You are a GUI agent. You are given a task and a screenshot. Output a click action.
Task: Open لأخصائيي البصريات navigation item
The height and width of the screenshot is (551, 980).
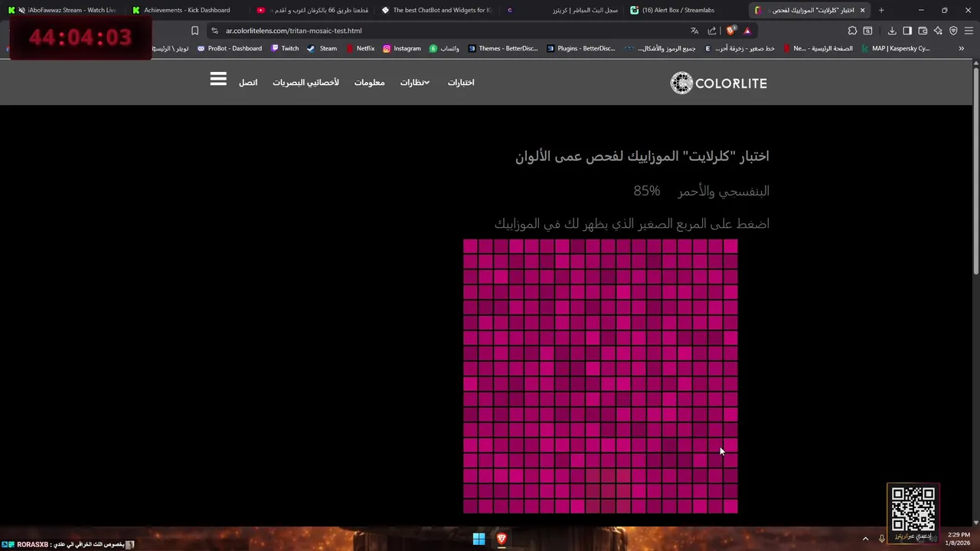[305, 82]
